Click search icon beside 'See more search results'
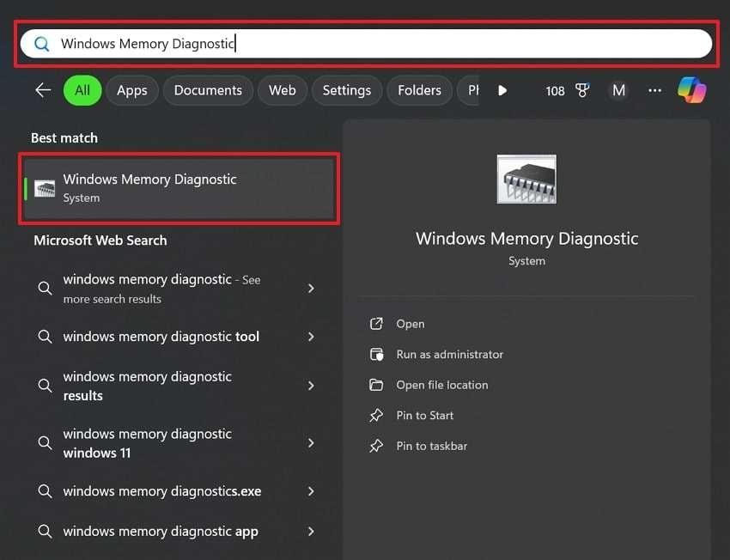The height and width of the screenshot is (560, 730). [x=45, y=289]
